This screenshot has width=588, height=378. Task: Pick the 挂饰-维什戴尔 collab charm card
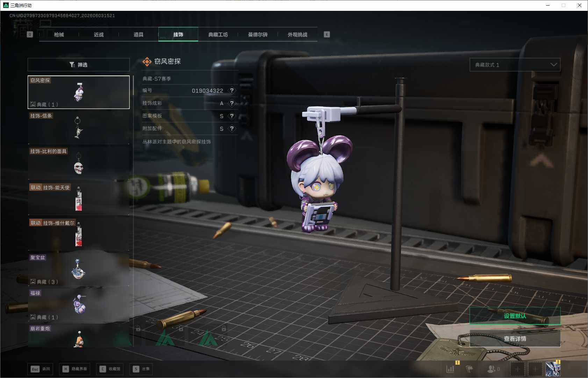point(79,234)
